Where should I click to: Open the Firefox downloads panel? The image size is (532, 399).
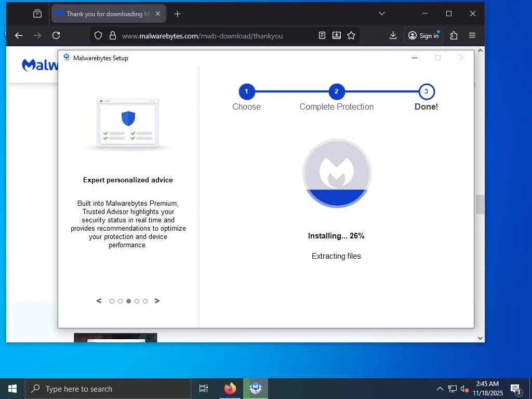[393, 35]
